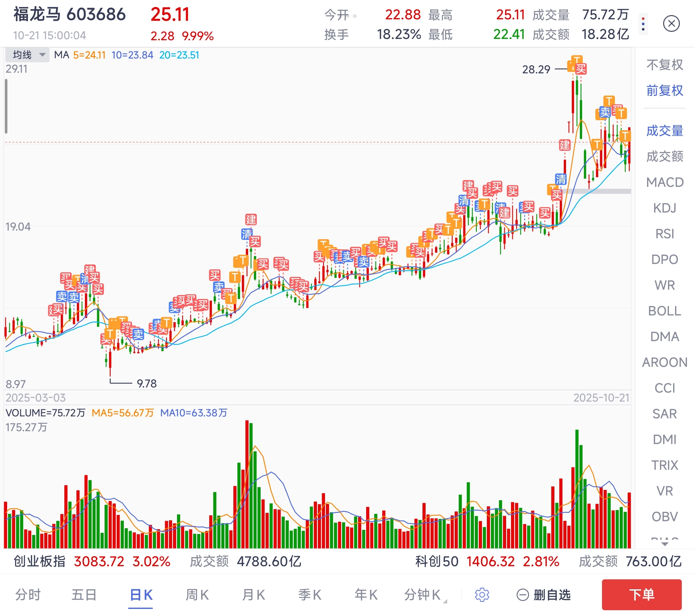Viewport: 695px width, 616px height.
Task: Select 不复权 price adjustment mode
Action: click(x=664, y=65)
